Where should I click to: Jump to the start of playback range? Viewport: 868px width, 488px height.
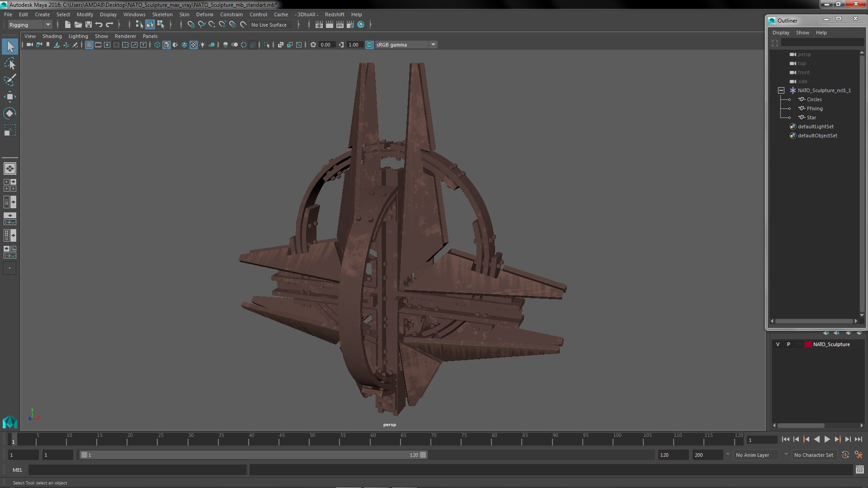[x=785, y=439]
